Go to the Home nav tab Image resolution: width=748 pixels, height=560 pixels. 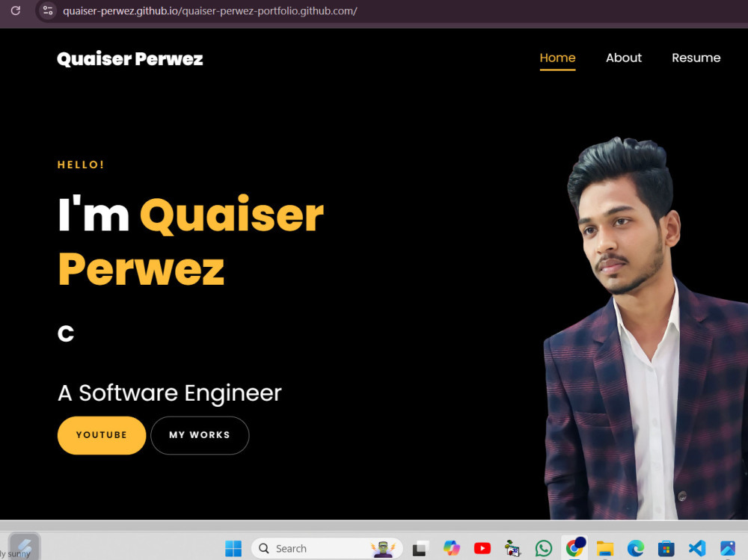(x=557, y=58)
